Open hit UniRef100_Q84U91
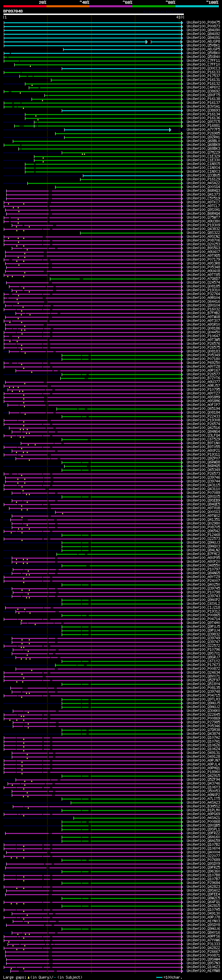This screenshot has height=980, width=222. (203, 38)
